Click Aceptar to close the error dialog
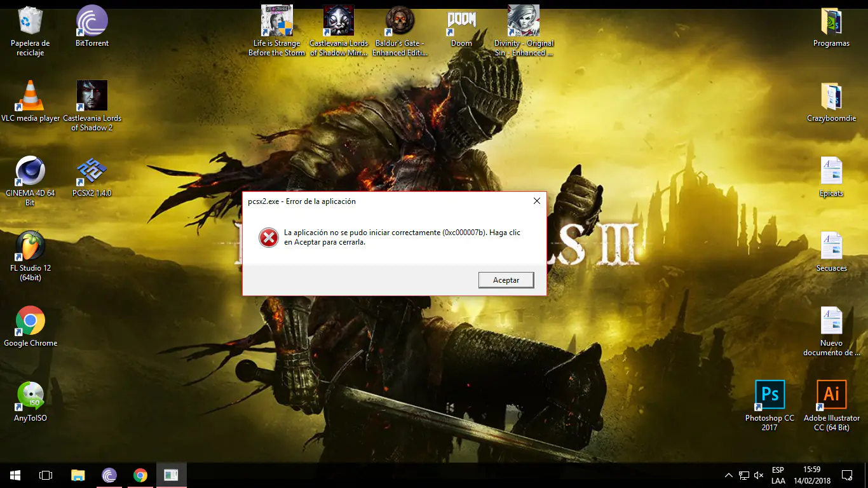 [x=506, y=280]
